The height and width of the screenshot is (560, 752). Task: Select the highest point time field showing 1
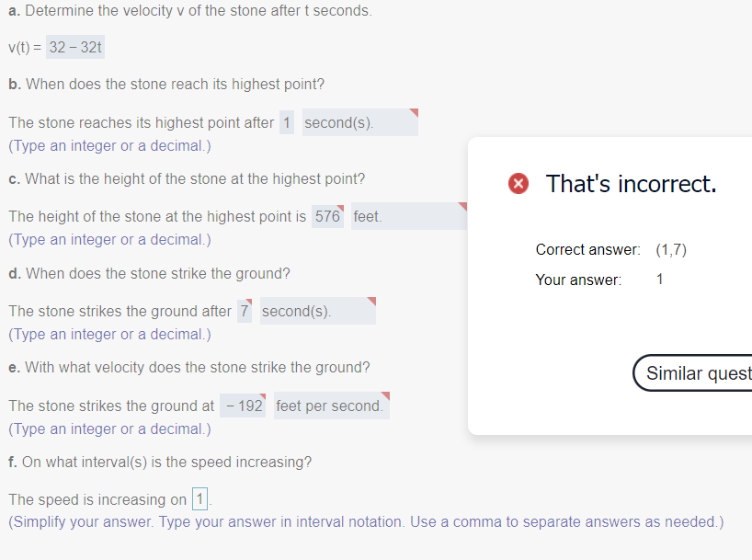tap(286, 121)
